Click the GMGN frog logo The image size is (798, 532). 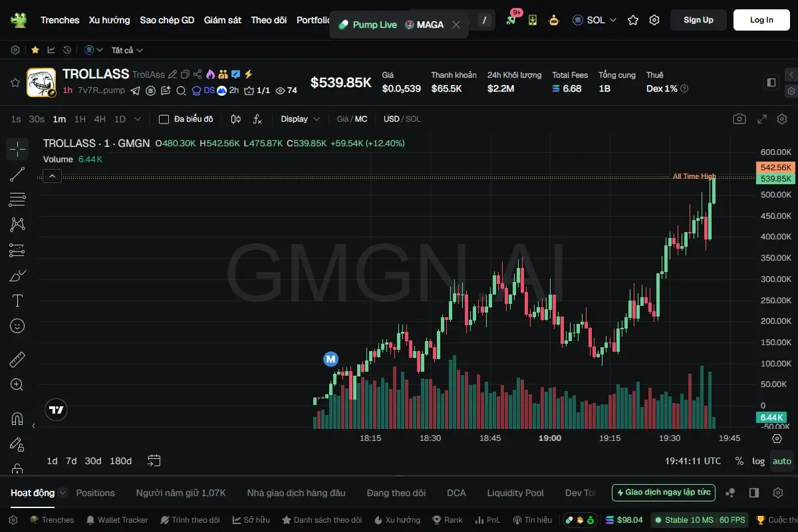tap(19, 20)
